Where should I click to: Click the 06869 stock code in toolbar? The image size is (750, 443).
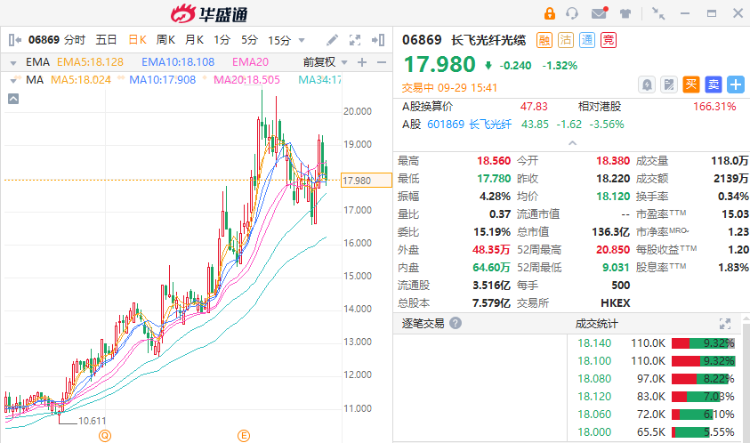[x=44, y=40]
